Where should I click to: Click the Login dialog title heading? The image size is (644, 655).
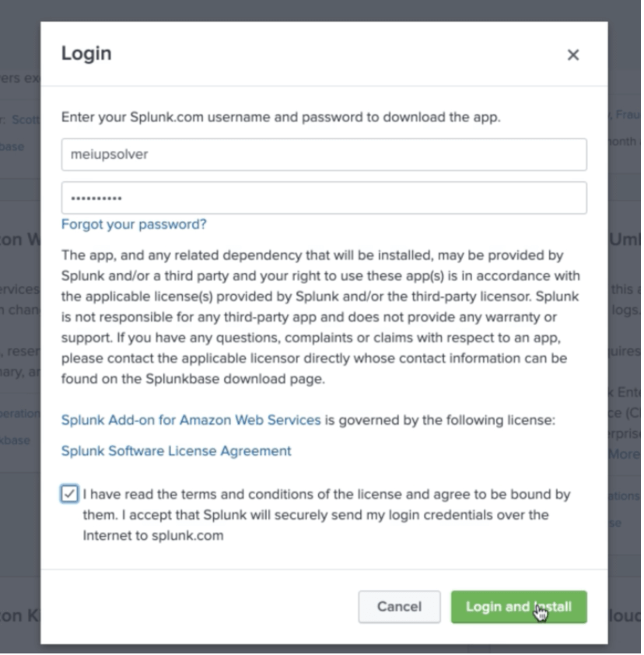tap(86, 54)
